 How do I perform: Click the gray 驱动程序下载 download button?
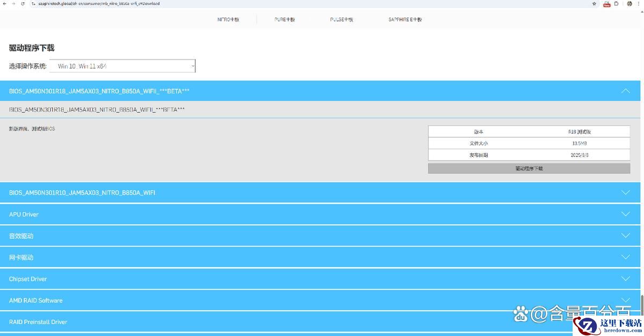(x=529, y=169)
